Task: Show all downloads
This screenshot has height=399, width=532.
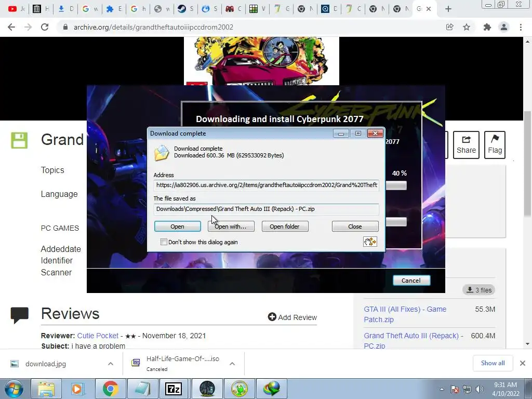Action: tap(493, 363)
